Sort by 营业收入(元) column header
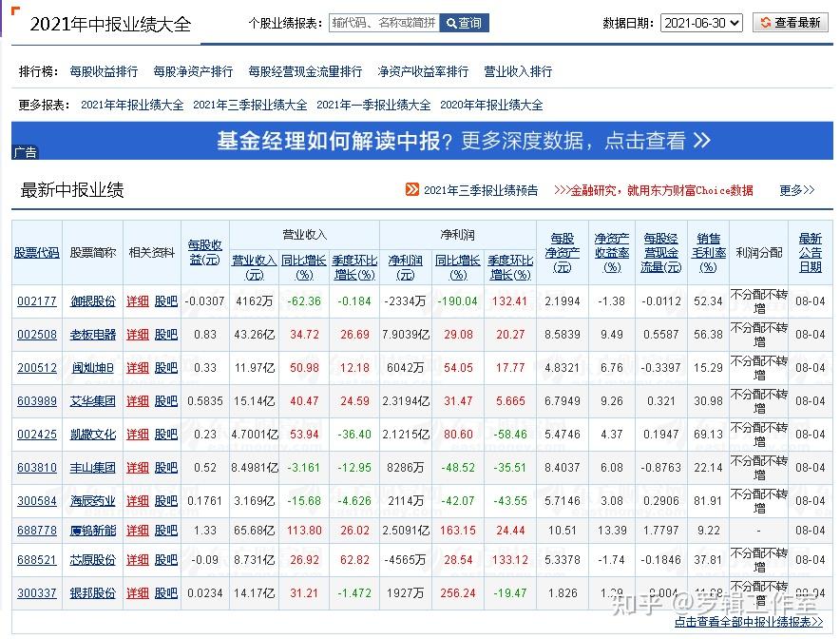This screenshot has height=639, width=840. 254,267
